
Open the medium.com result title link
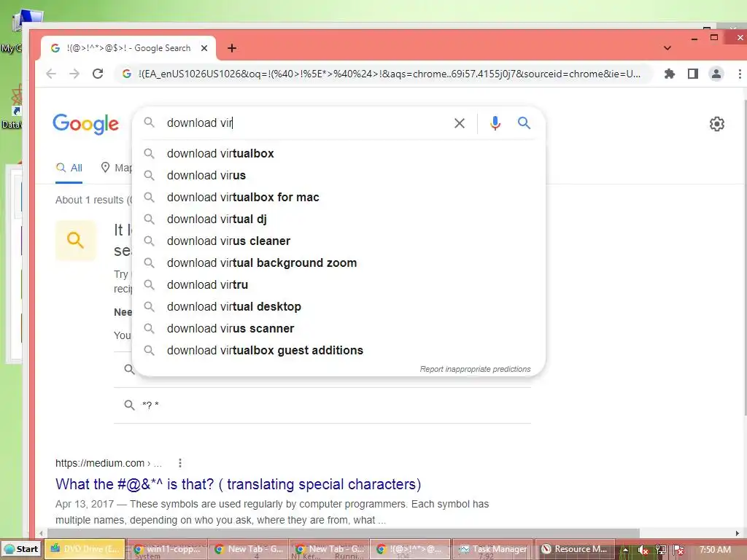coord(239,484)
